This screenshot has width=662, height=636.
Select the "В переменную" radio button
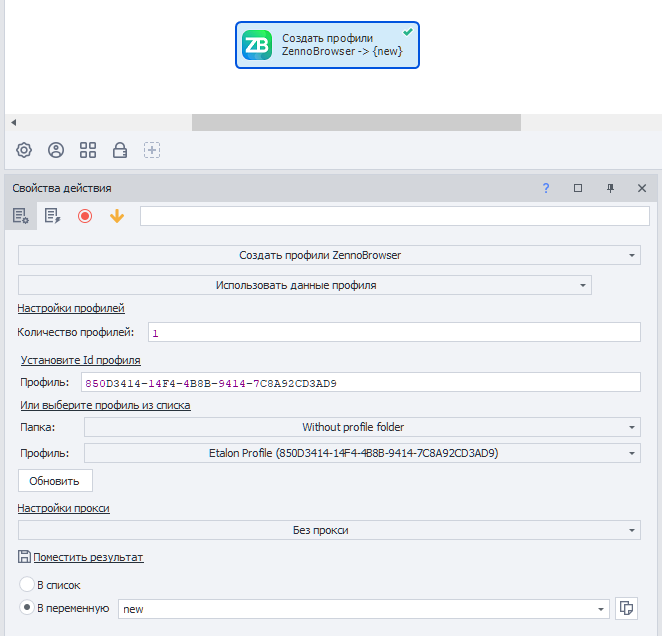[x=27, y=607]
